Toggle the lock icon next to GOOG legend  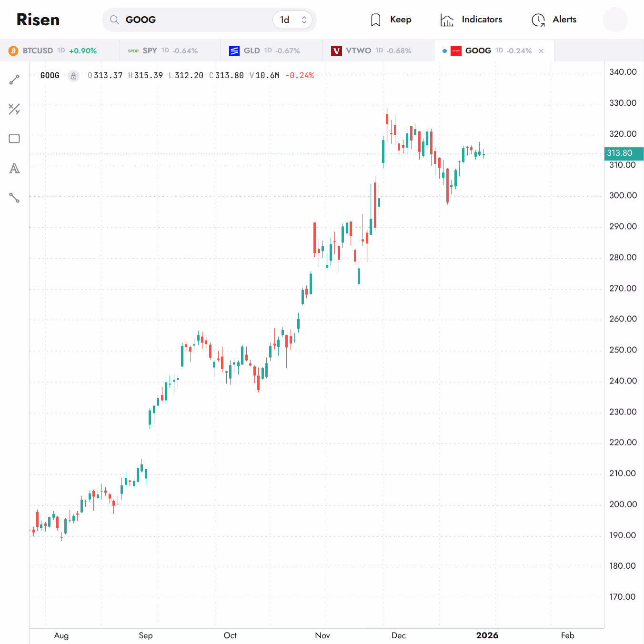coord(73,76)
